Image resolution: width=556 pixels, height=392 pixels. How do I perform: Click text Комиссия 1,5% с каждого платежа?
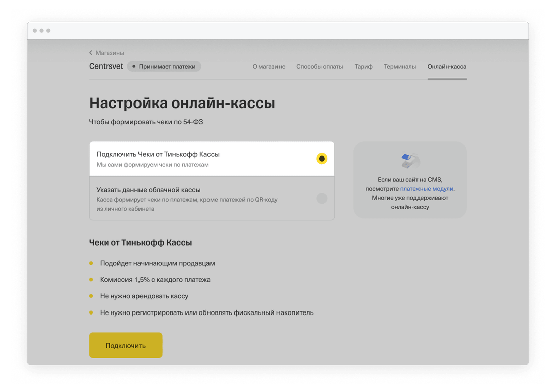(155, 280)
